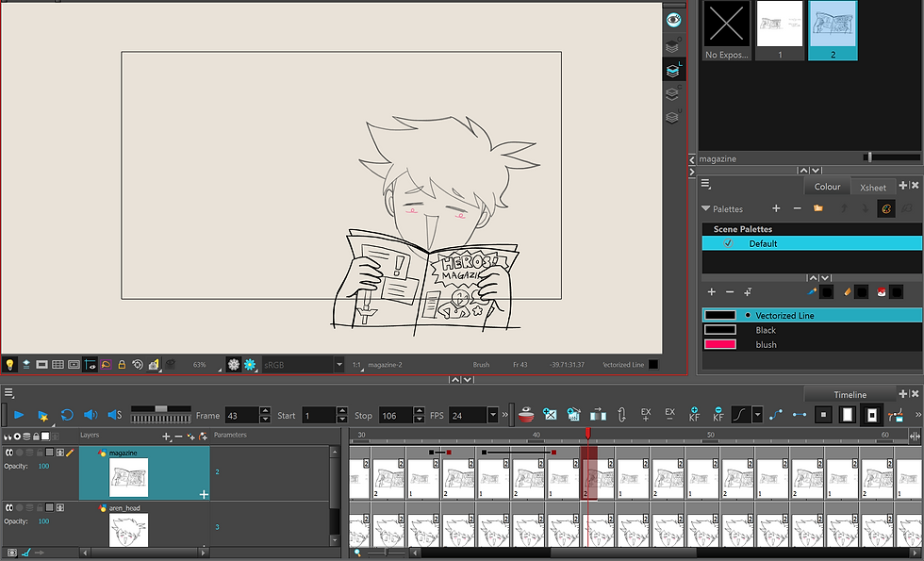
Task: Click the add keyframe KF plus icon
Action: [x=694, y=414]
